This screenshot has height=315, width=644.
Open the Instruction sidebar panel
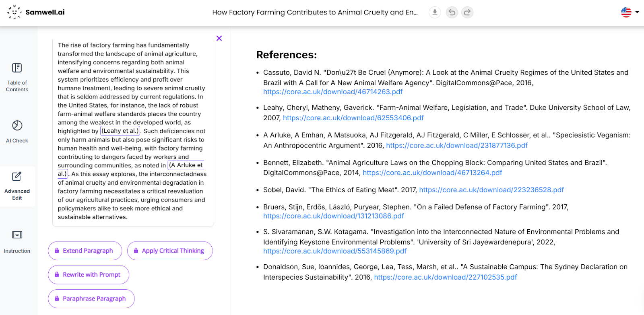click(17, 242)
